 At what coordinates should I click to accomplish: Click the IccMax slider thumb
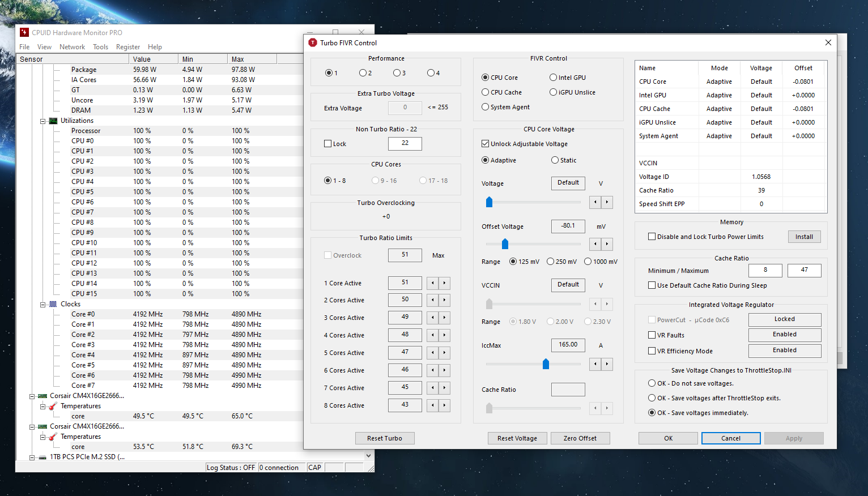tap(546, 364)
